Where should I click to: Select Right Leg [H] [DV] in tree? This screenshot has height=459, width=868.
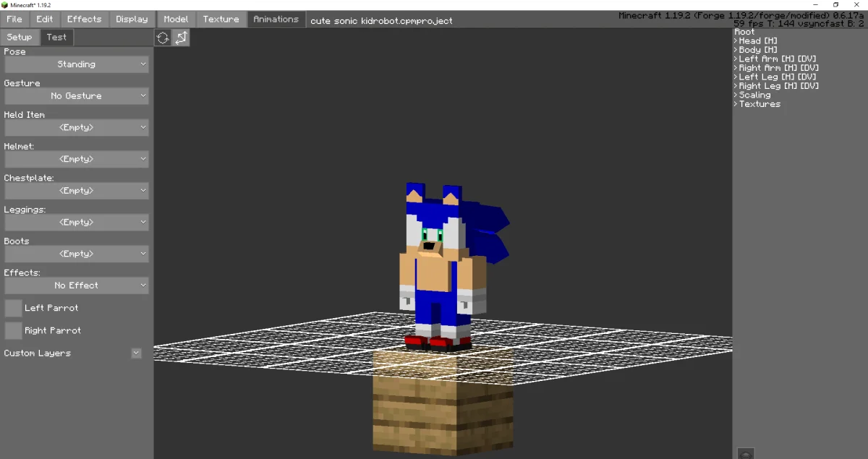(779, 86)
